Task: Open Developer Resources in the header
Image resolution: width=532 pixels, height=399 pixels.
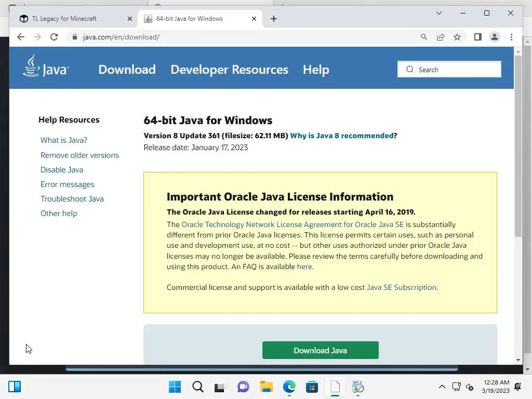Action: click(x=229, y=70)
